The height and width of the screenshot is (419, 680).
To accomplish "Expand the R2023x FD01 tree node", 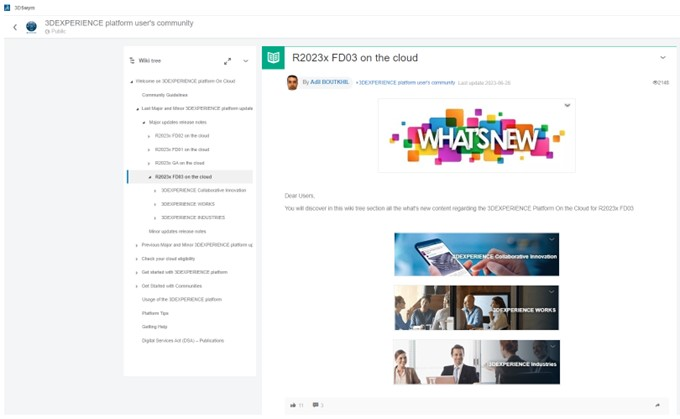I will coord(149,150).
